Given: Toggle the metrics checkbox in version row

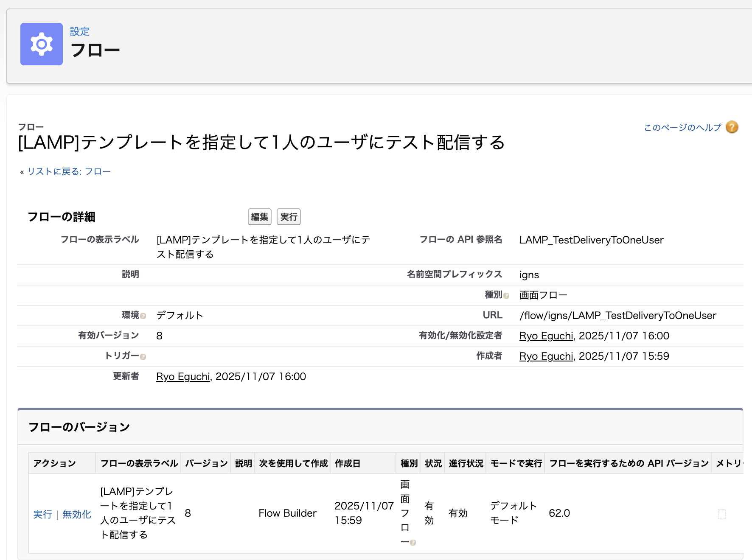Looking at the screenshot, I should point(721,514).
